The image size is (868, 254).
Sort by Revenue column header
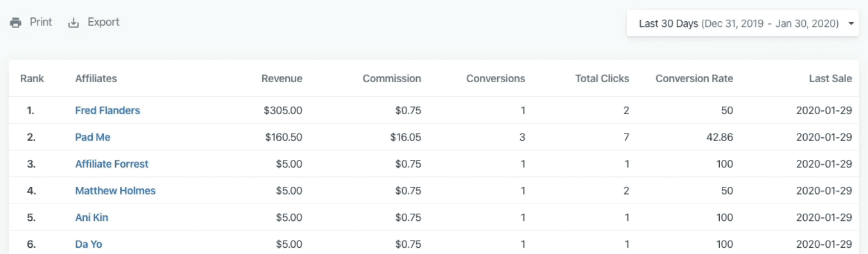282,78
